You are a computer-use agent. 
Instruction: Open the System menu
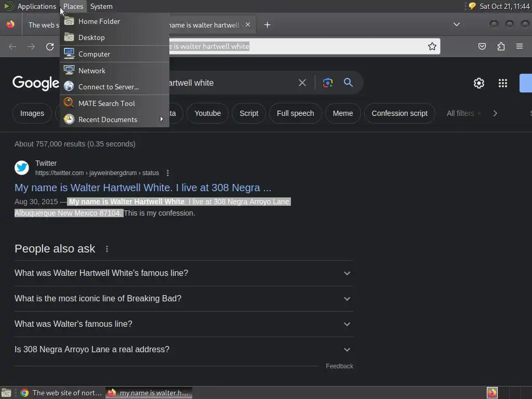pos(101,6)
